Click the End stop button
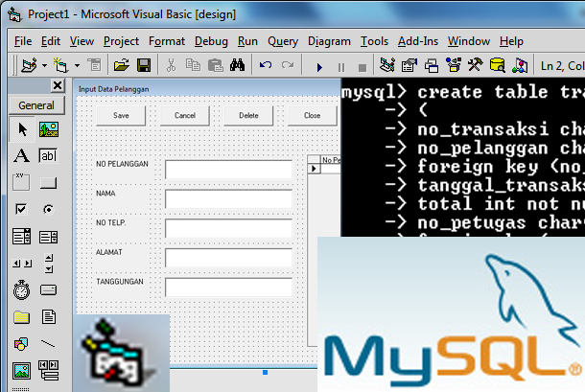The height and width of the screenshot is (392, 585). (362, 68)
